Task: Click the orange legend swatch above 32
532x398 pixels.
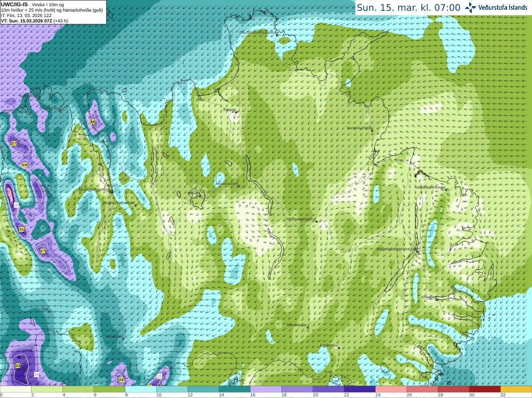Action: click(x=516, y=389)
